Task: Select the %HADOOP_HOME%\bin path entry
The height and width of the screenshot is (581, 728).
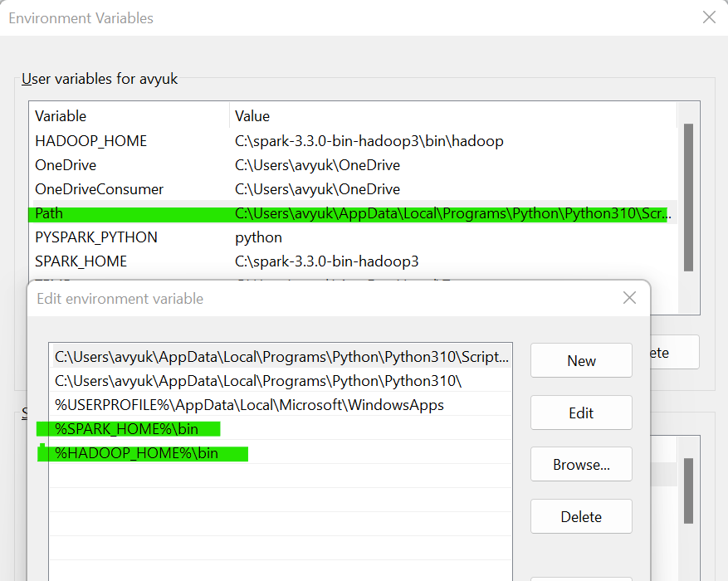Action: pos(281,453)
